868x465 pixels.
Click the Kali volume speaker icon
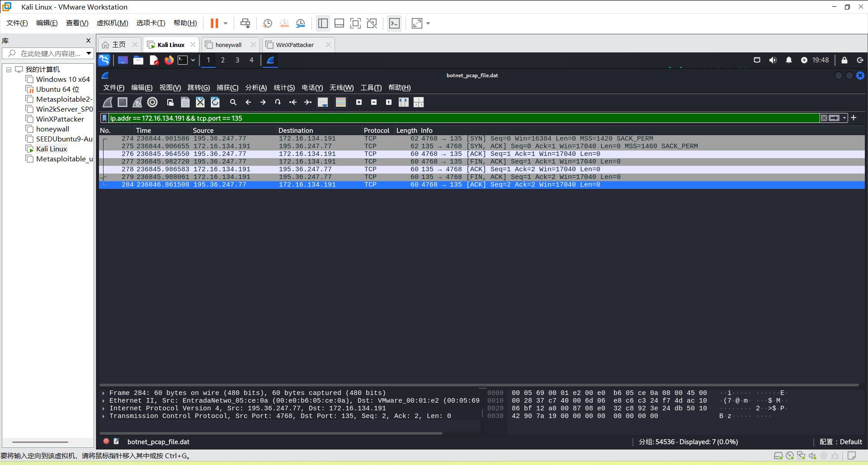click(773, 60)
